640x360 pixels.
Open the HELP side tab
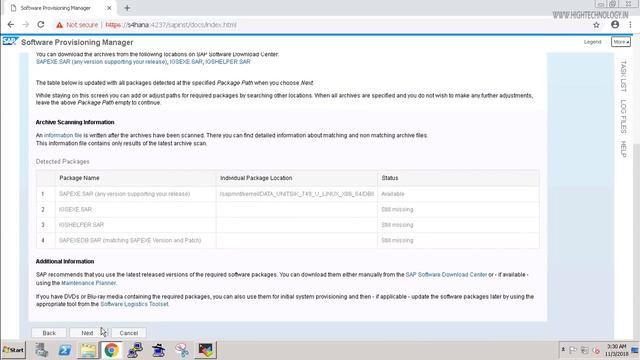coord(623,149)
